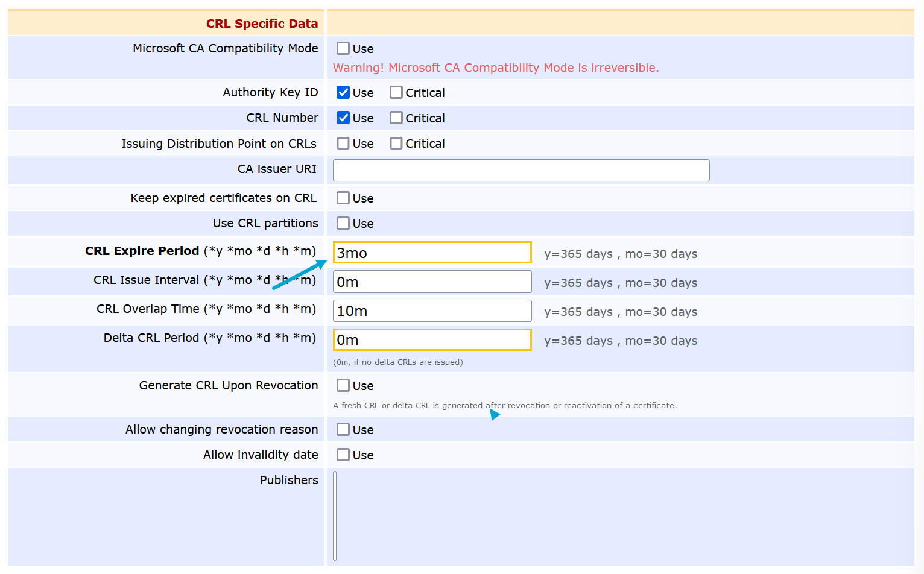Mark Issuing Distribution Point as Critical
This screenshot has width=924, height=574.
point(396,143)
